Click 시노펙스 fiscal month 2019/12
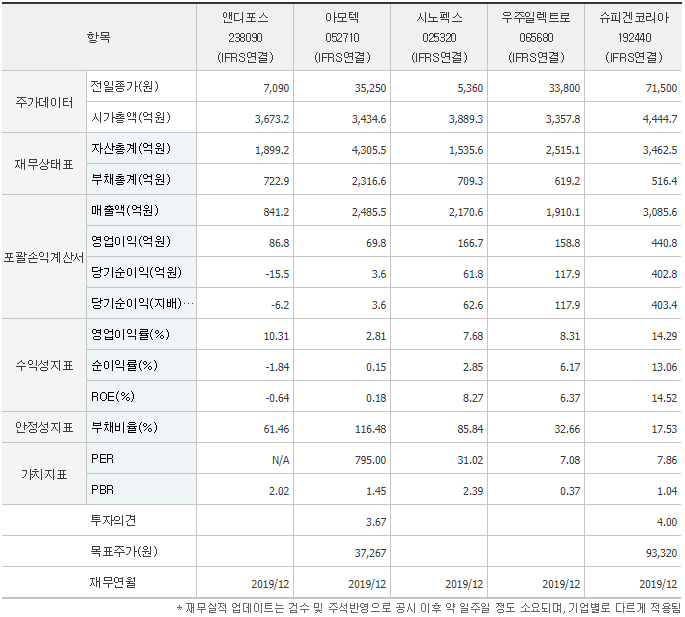The width and height of the screenshot is (685, 617). (x=464, y=585)
